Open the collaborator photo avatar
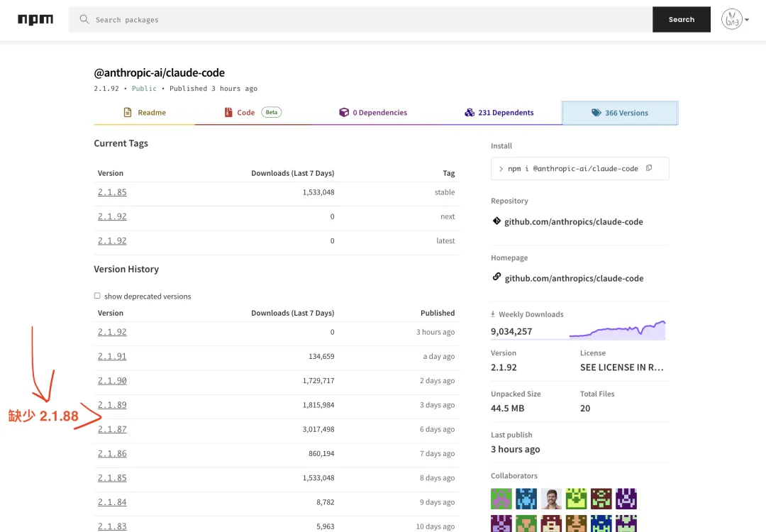The image size is (766, 532). coord(551,499)
